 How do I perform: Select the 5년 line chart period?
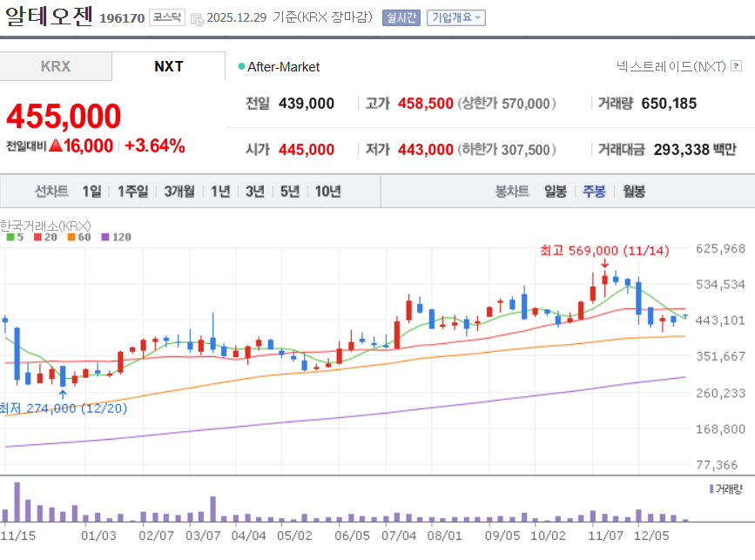click(x=289, y=191)
